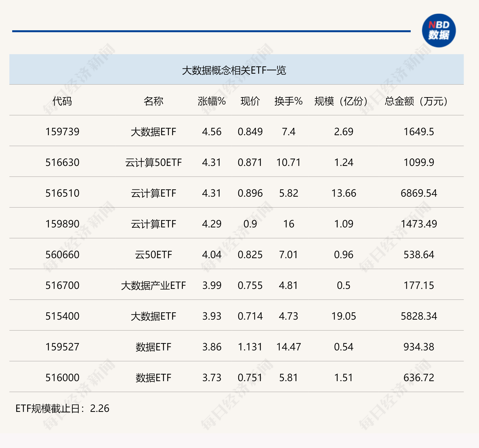Select the 3.73 gain value
The image size is (479, 448).
[x=212, y=378]
